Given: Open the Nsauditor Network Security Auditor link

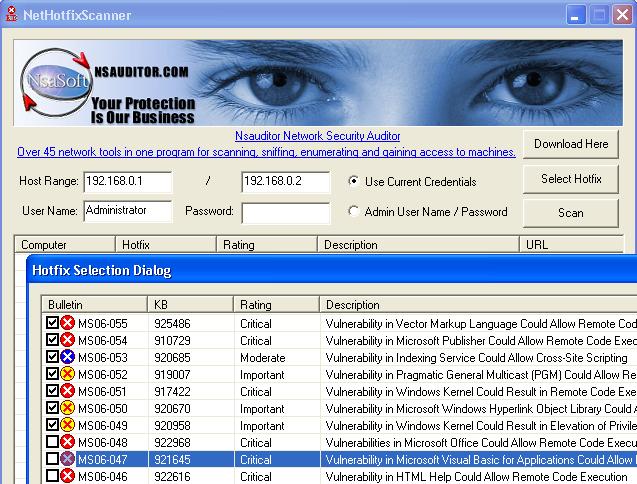Looking at the screenshot, I should click(317, 136).
